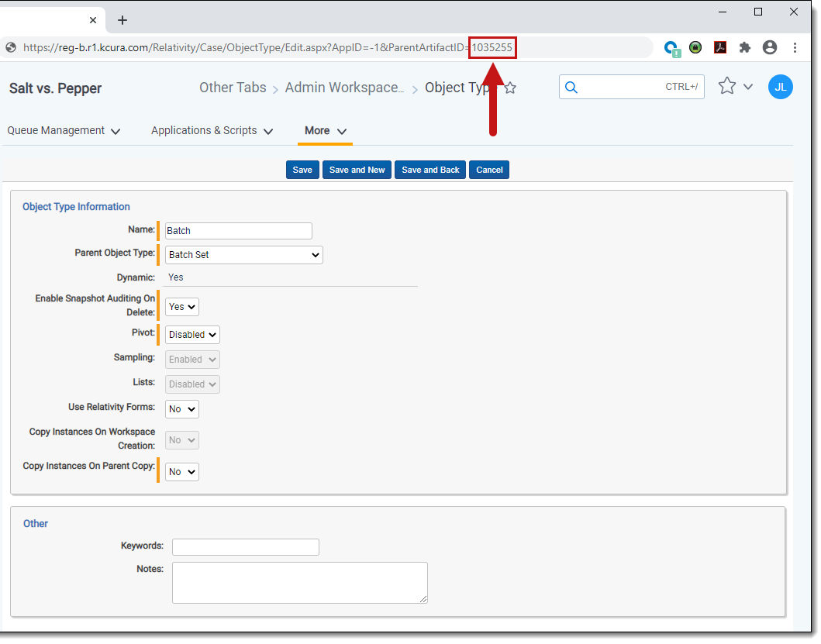Viewport: 821px width, 644px height.
Task: Click the search magnifier icon
Action: 571,87
